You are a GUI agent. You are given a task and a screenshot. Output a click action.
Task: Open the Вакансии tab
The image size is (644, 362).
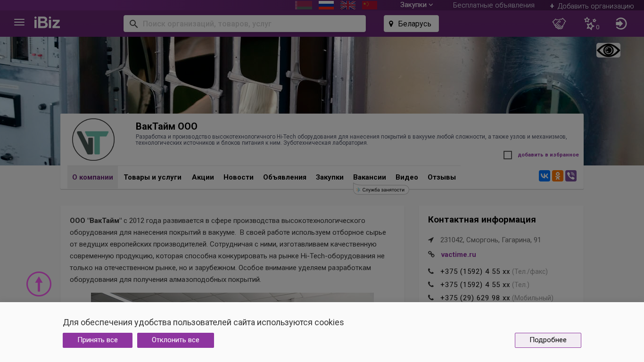[370, 177]
